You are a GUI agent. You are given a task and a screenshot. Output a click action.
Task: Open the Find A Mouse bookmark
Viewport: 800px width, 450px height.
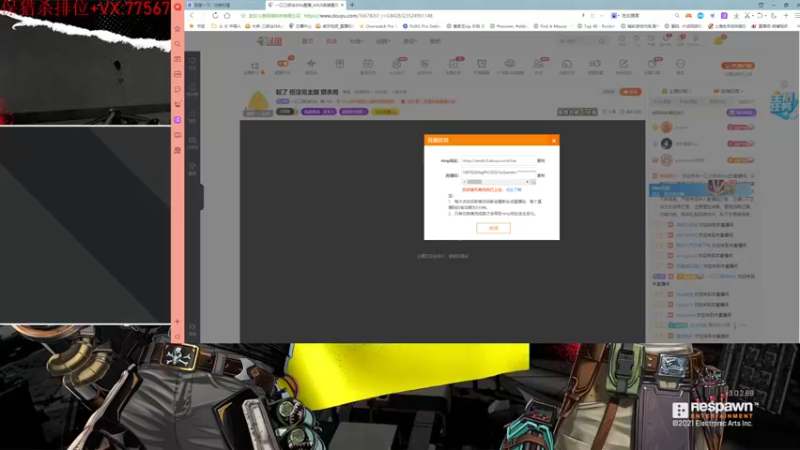click(551, 26)
